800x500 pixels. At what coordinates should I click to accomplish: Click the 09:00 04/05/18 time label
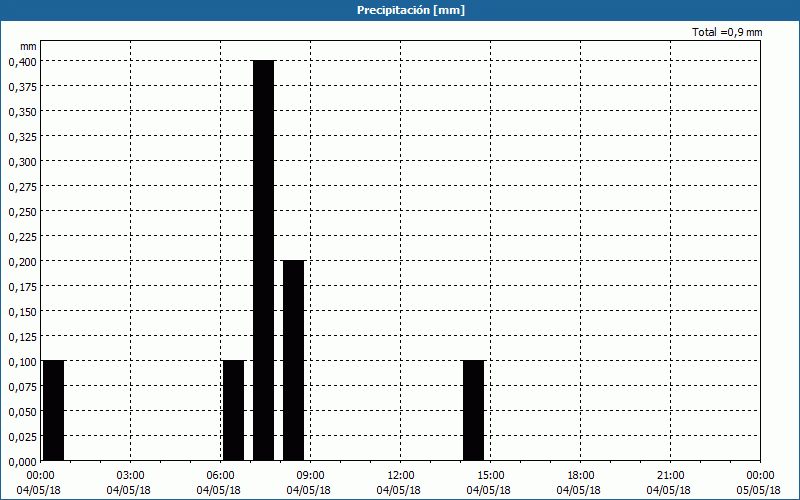tap(309, 483)
